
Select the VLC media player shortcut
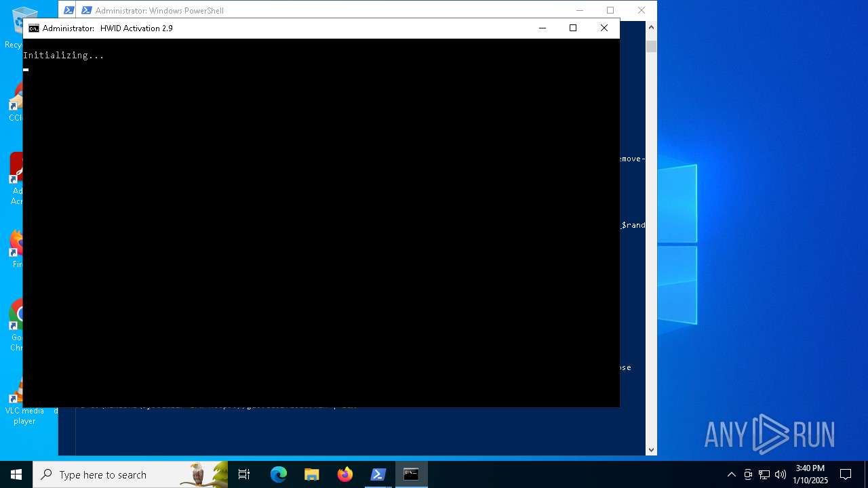coord(23,400)
